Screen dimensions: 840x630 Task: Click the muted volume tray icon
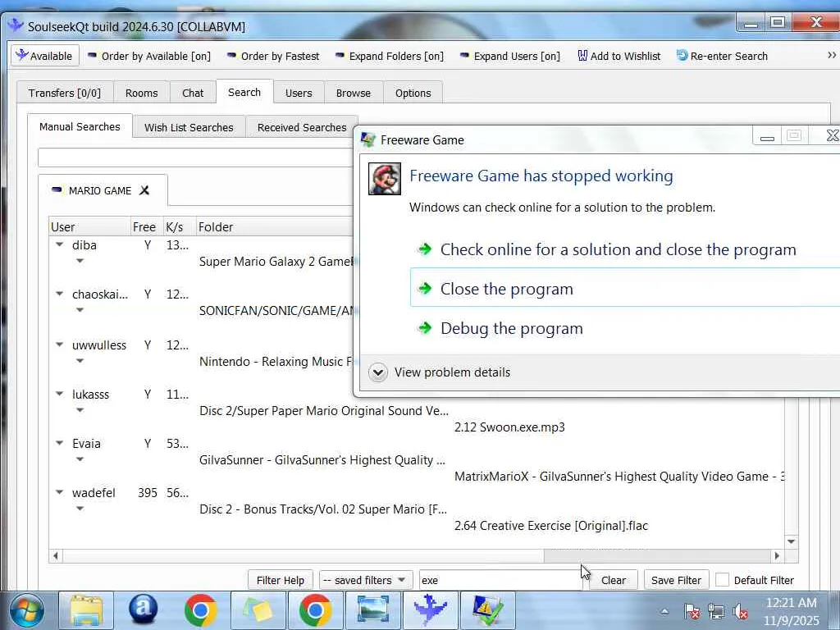pos(741,611)
